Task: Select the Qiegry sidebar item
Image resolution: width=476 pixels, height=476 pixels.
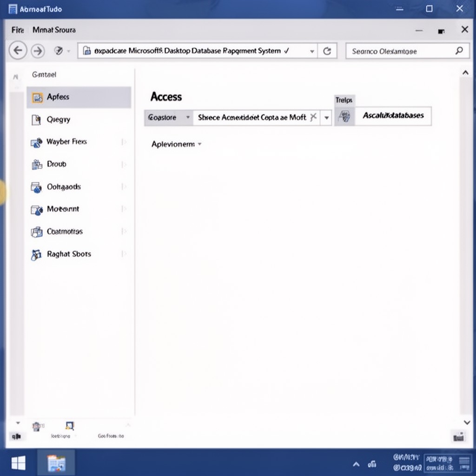Action: click(79, 119)
